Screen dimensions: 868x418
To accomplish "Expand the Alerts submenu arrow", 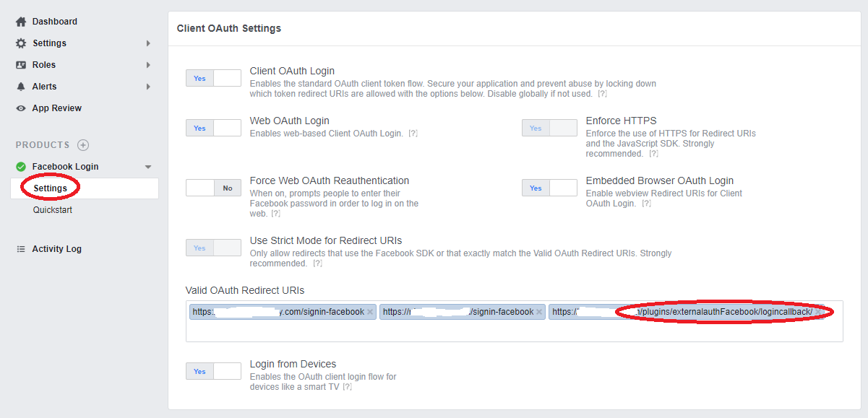I will click(x=148, y=87).
